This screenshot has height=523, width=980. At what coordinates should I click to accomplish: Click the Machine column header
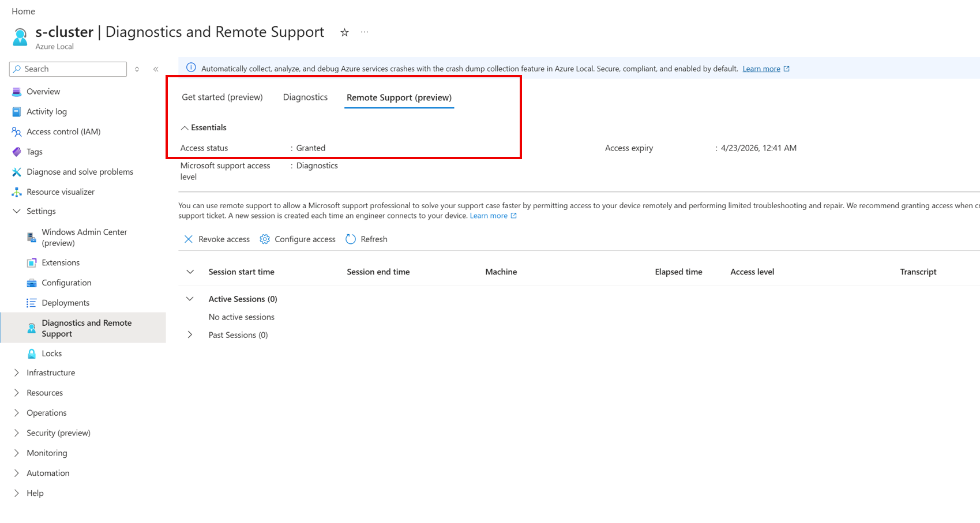pos(501,272)
